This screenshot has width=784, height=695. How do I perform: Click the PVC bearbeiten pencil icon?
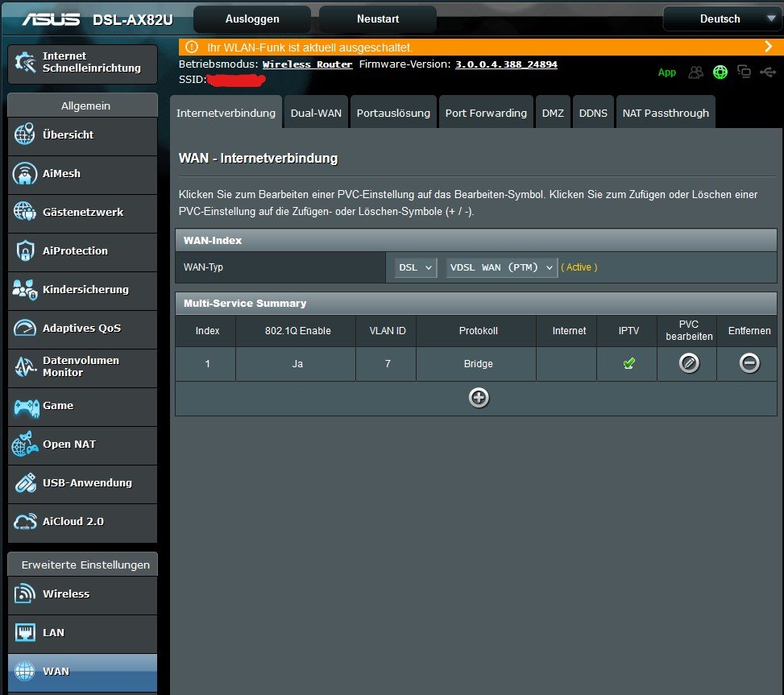[x=688, y=363]
